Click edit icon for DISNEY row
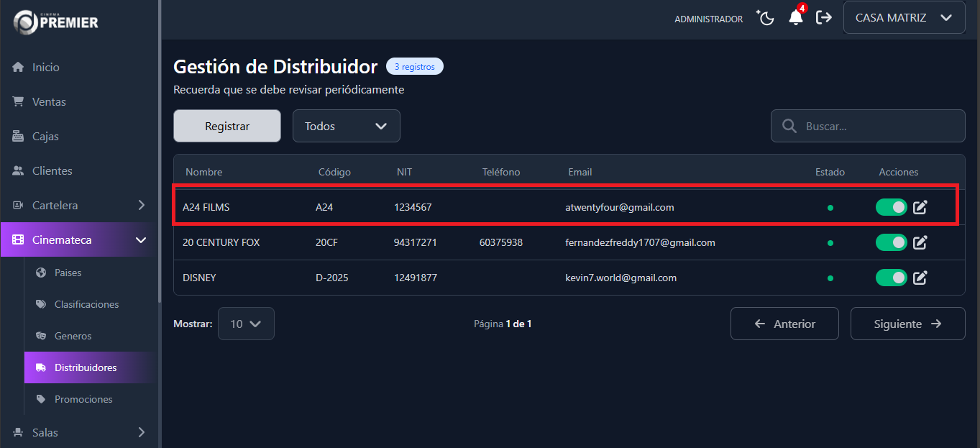Screen dimensions: 980x448 tap(920, 278)
